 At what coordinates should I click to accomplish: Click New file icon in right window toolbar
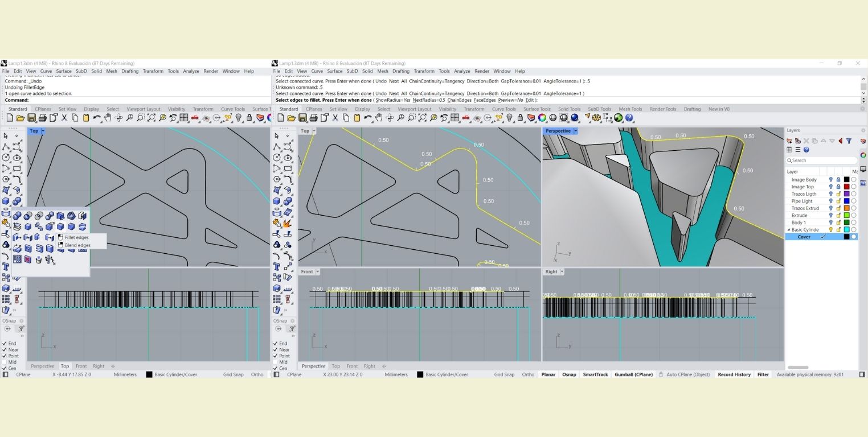[x=281, y=118]
